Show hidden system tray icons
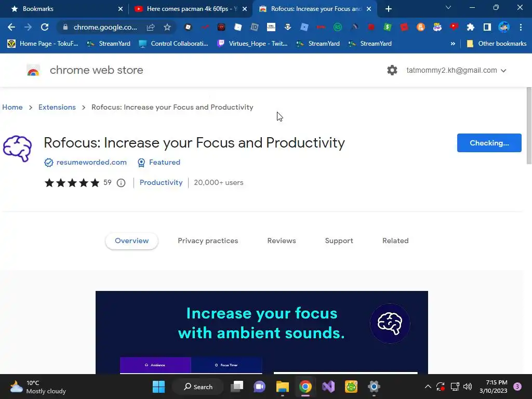532x399 pixels. pos(428,387)
